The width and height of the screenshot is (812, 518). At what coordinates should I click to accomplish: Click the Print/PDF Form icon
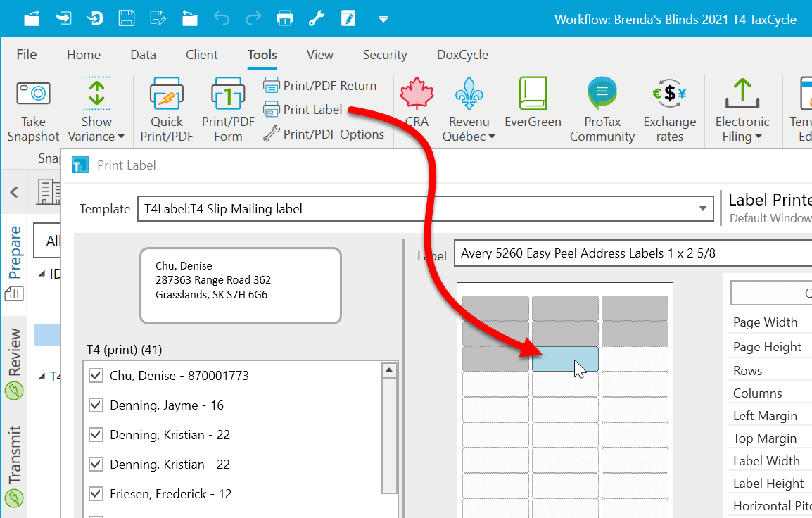[228, 93]
